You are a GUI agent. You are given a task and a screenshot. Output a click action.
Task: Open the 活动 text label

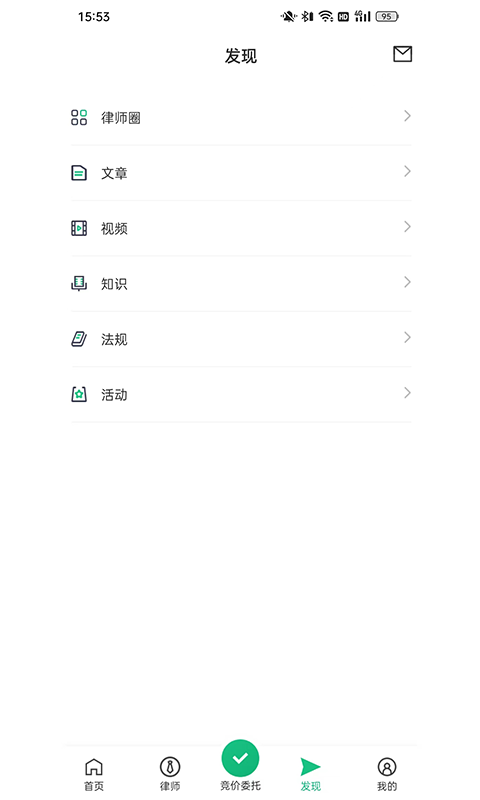click(x=114, y=394)
